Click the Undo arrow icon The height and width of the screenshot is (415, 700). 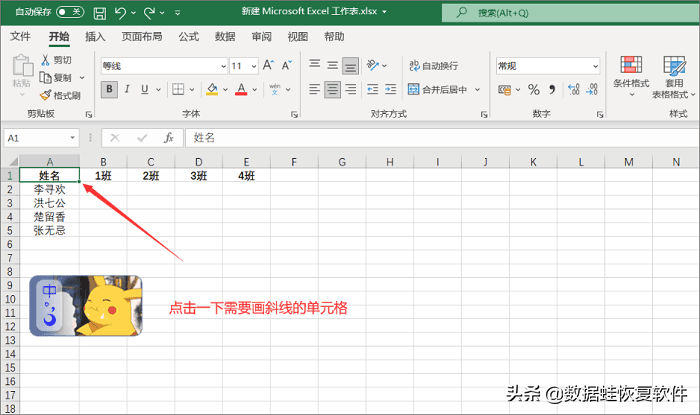120,13
